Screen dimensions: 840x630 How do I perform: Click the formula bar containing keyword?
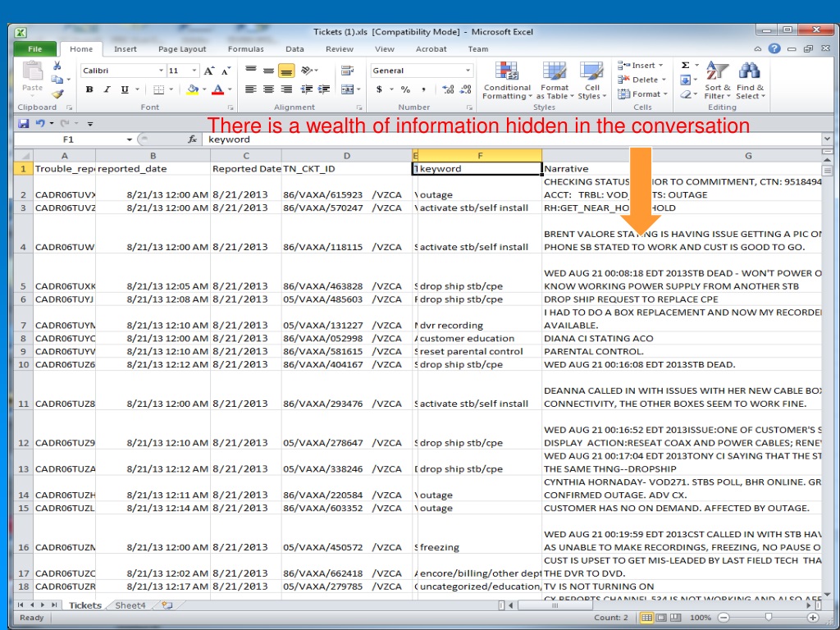(512, 139)
